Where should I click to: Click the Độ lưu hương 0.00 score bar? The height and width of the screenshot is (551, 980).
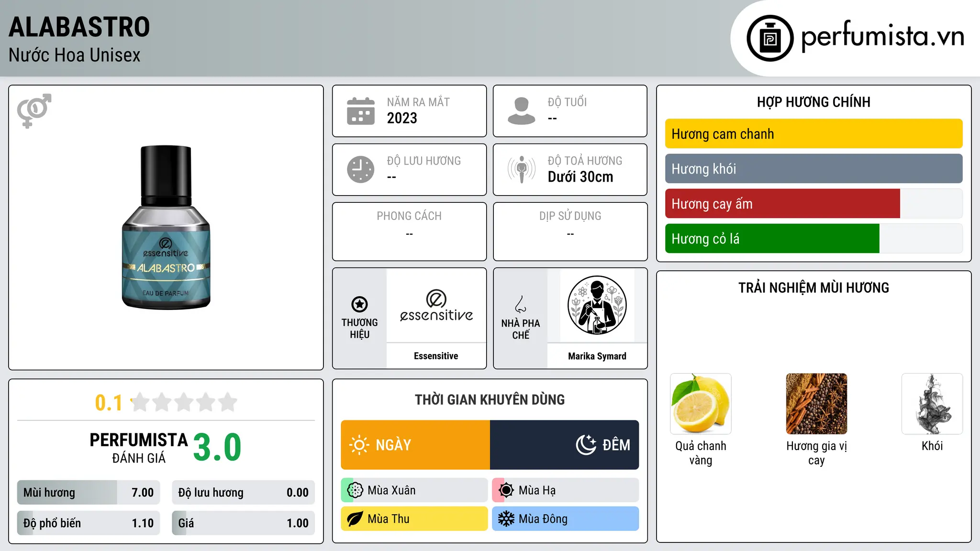(x=244, y=493)
